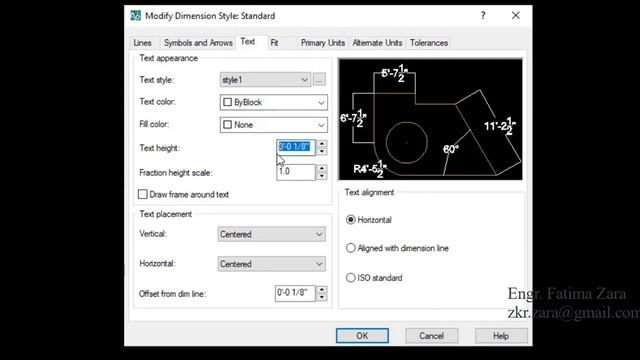
Task: Increase Text height with up arrow
Action: [x=322, y=144]
